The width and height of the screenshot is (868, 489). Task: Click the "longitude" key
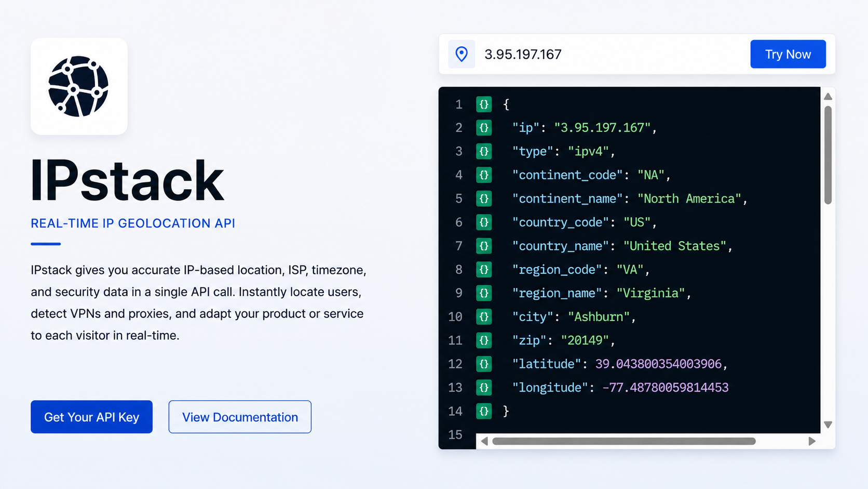[x=550, y=388]
